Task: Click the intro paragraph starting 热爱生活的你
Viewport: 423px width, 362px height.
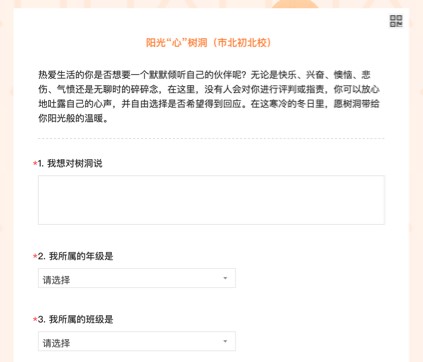Action: (209, 96)
